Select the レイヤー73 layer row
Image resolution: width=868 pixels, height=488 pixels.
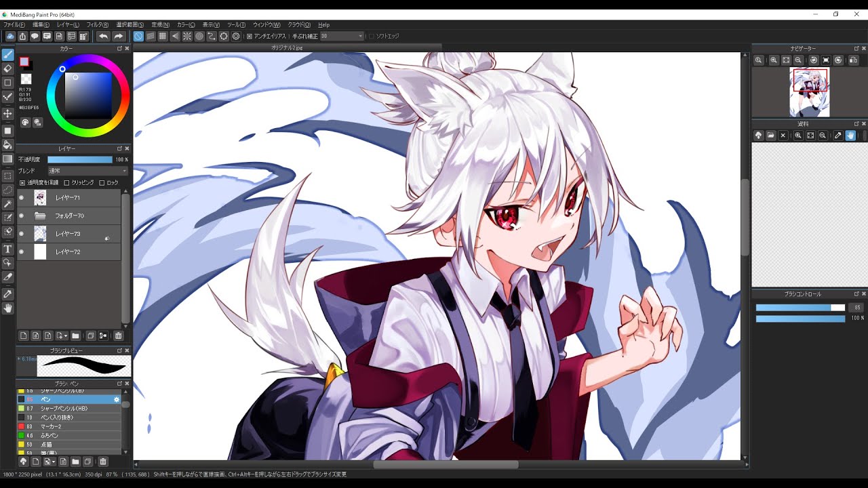pyautogui.click(x=69, y=234)
